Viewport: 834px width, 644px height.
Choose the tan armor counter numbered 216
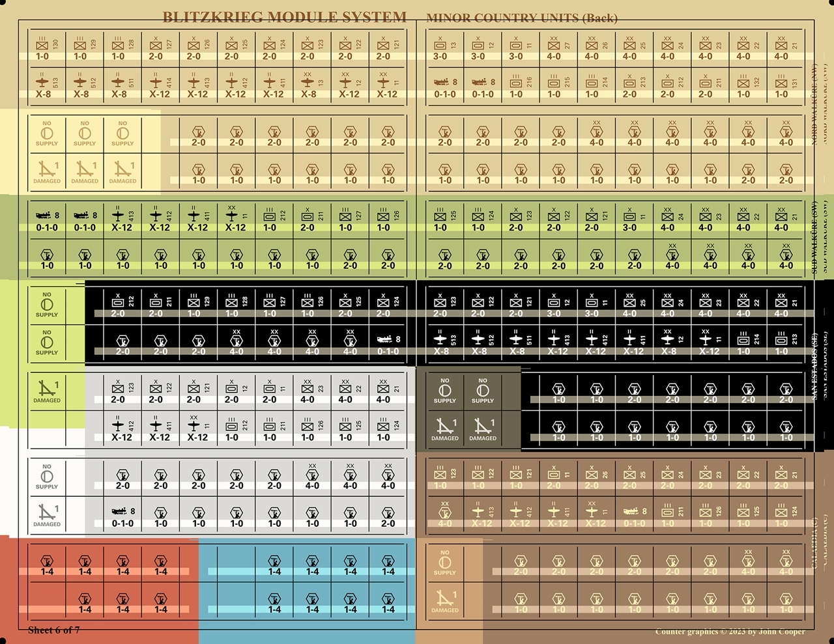tap(521, 87)
